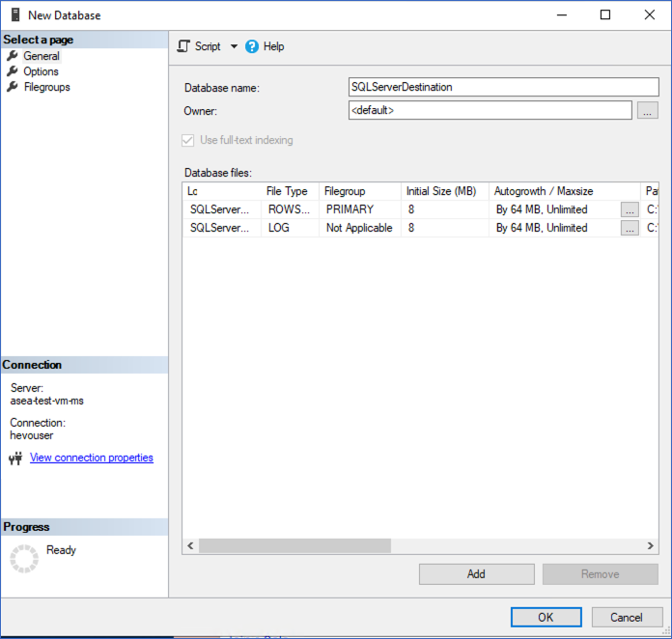Click the Database name input field
The width and height of the screenshot is (672, 639).
click(x=504, y=87)
